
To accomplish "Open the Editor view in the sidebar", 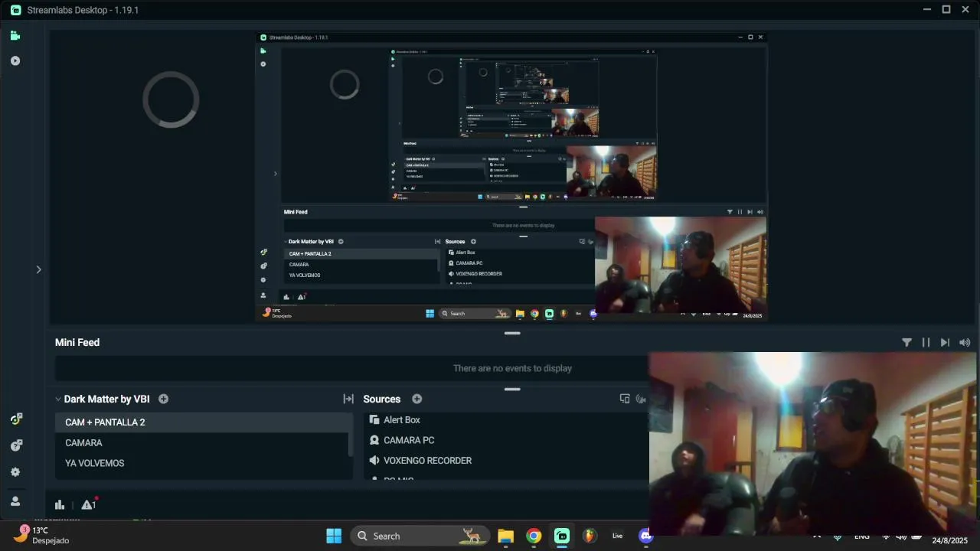I will click(x=15, y=35).
